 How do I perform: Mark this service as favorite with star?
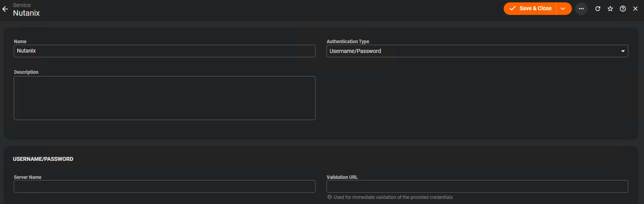(610, 9)
